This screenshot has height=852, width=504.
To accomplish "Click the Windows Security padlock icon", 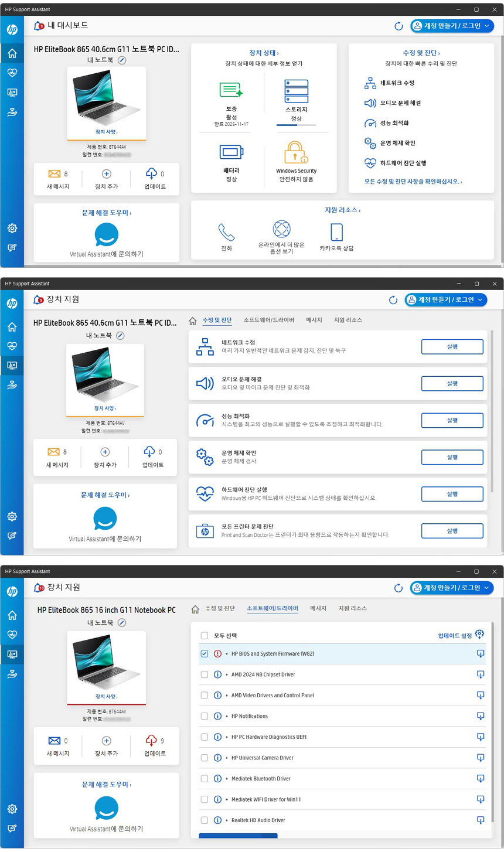I will coord(296,153).
